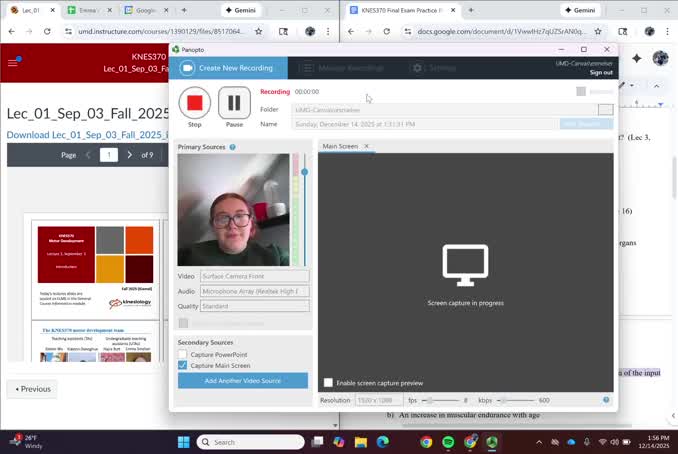Click the Previous button in Canvas

coord(33,389)
